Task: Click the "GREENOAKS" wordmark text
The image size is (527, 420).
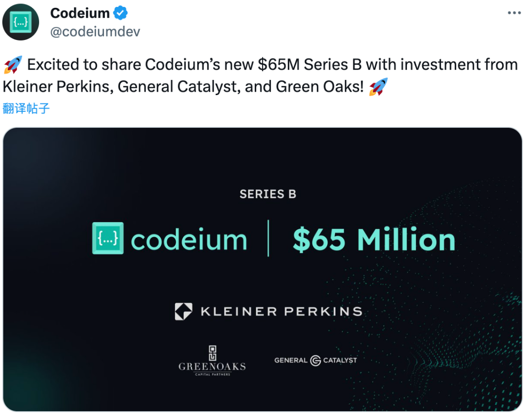Action: 212,366
